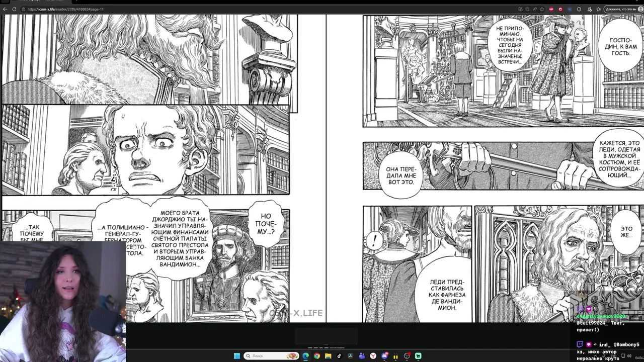Click the zoom-out magnifier icon in address bar
This screenshot has height=362, width=644.
tap(527, 9)
